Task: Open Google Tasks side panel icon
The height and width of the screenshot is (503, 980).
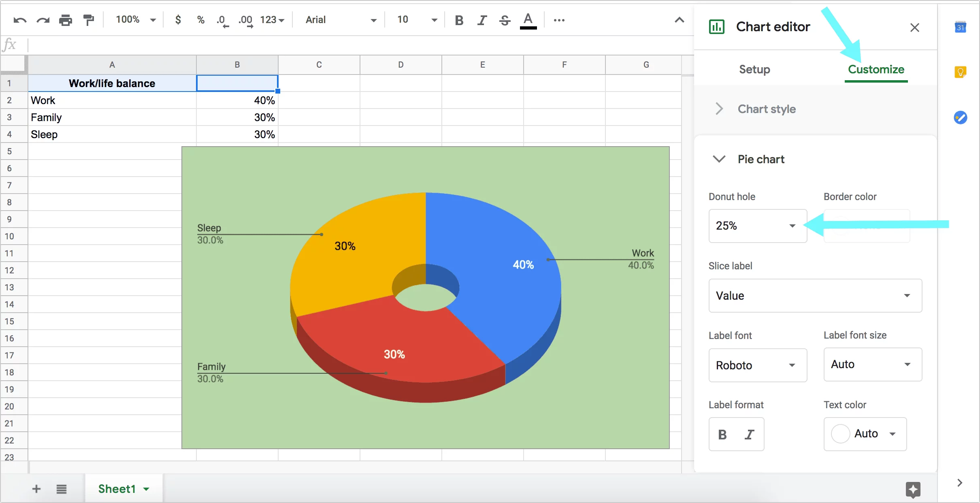Action: [960, 117]
